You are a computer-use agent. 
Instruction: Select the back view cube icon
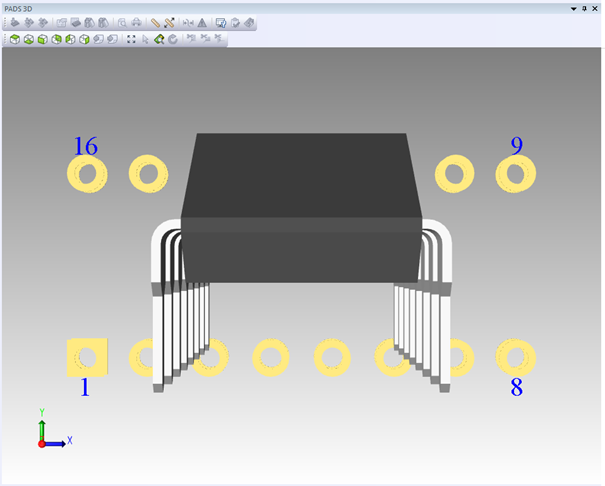(x=56, y=39)
